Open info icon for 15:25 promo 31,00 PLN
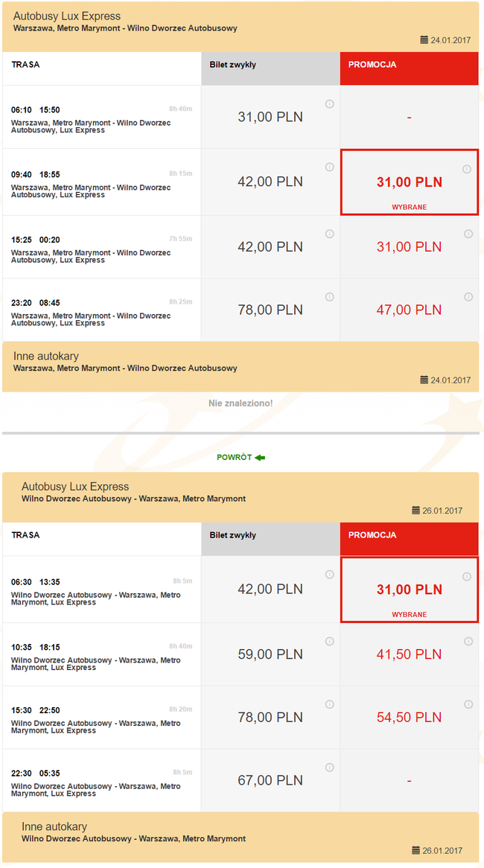Screen dimensions: 484x868 pos(468,234)
